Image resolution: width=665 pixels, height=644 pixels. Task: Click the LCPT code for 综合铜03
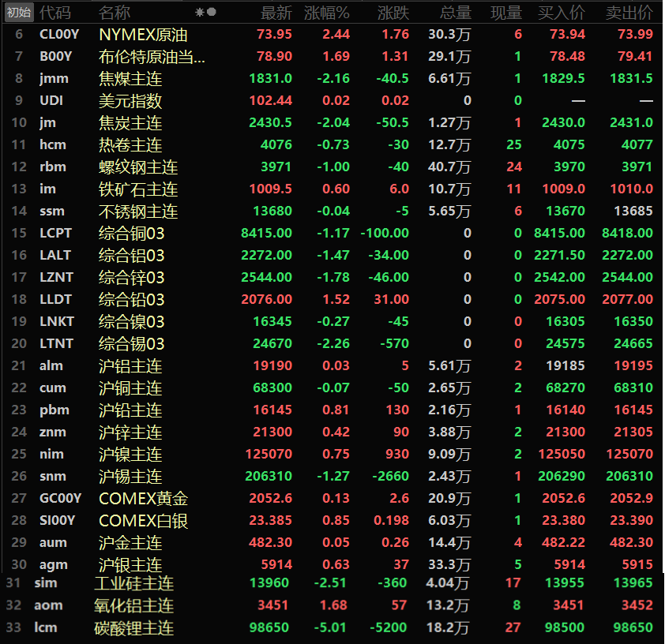[55, 234]
